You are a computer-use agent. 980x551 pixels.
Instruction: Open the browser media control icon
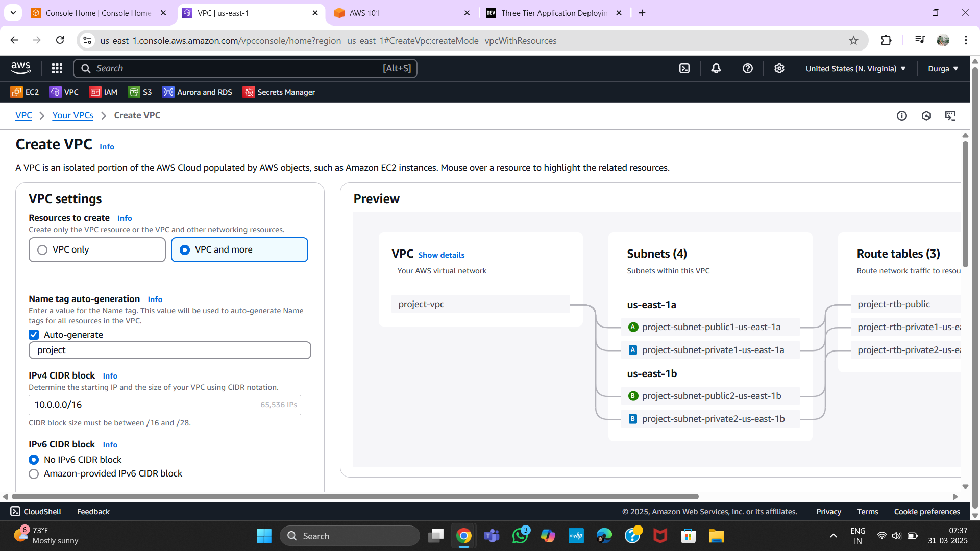(x=920, y=40)
